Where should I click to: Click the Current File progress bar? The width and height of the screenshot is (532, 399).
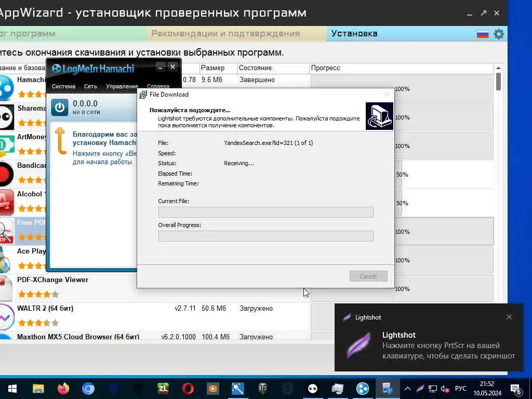pyautogui.click(x=265, y=212)
